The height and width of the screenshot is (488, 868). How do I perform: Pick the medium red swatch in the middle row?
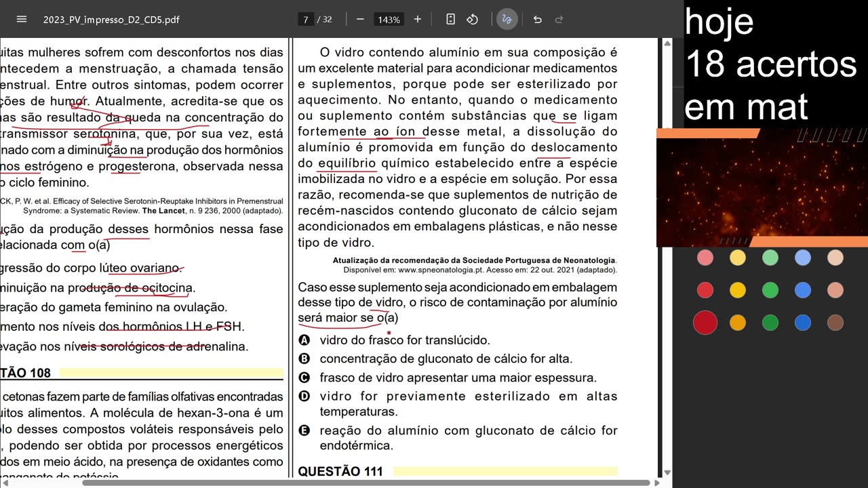click(x=705, y=290)
